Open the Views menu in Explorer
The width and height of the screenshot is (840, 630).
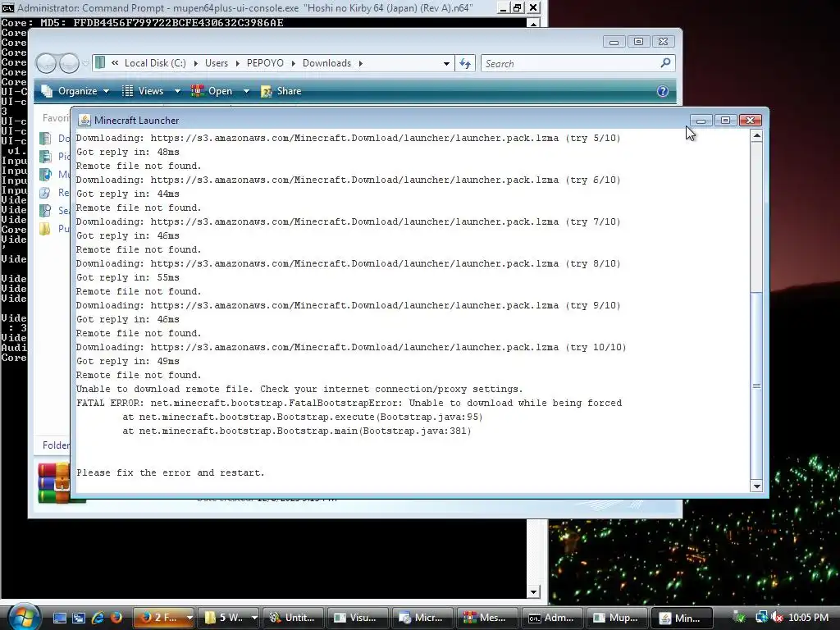[143, 91]
